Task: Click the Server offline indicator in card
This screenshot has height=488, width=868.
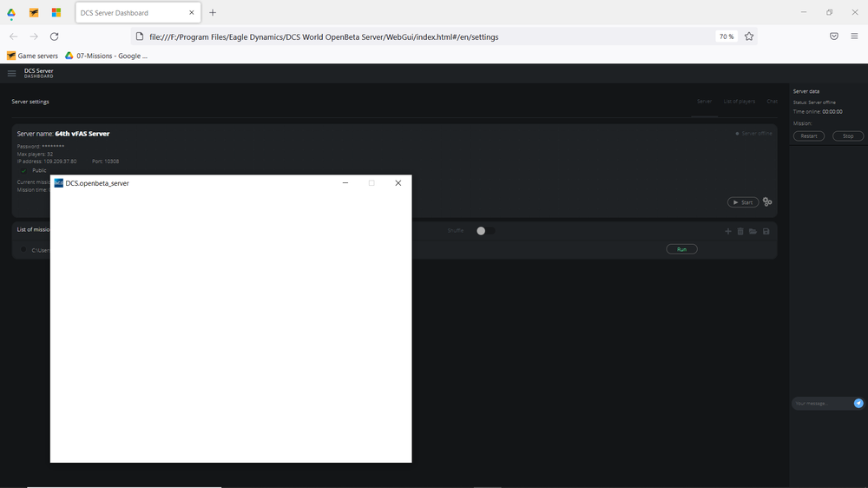Action: point(753,134)
